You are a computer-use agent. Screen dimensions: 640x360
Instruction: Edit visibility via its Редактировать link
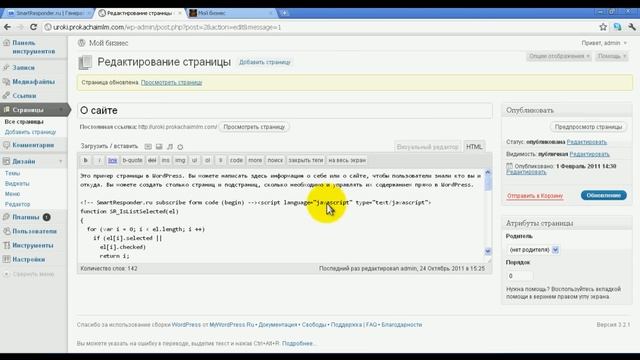[x=589, y=154]
